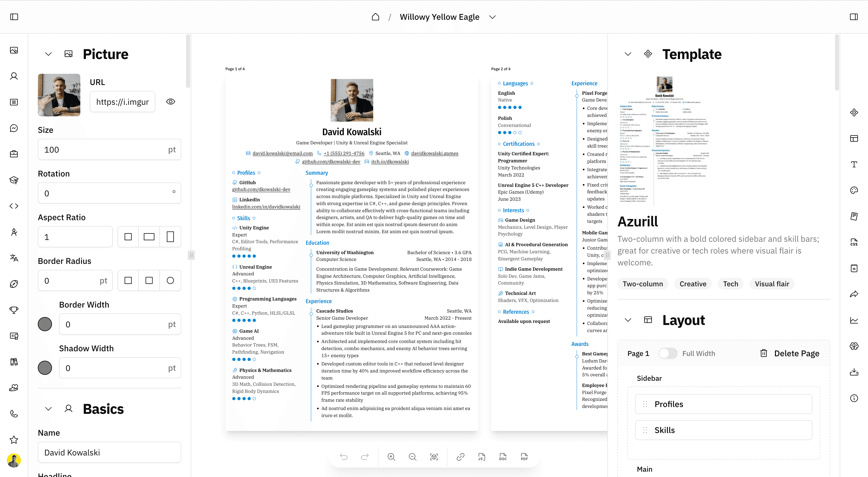Go to the home dashboard icon

375,17
